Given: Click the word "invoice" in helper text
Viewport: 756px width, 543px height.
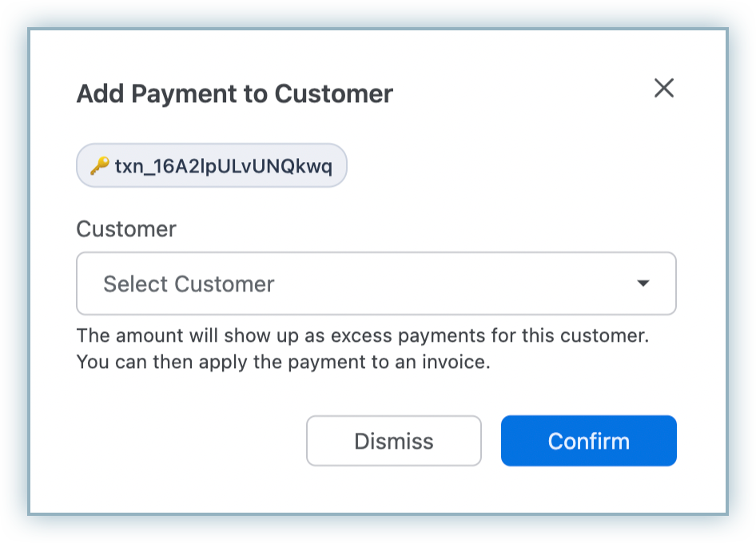Looking at the screenshot, I should pos(457,362).
